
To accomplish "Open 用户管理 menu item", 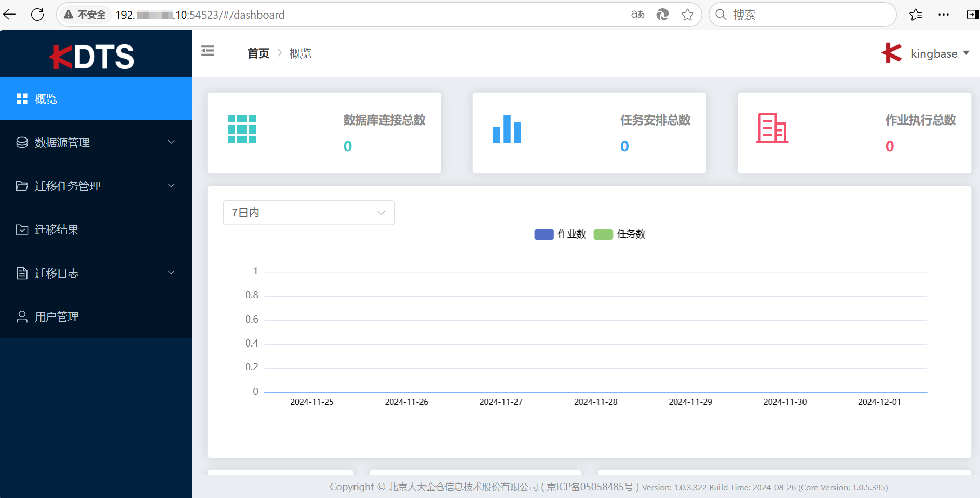I will (96, 317).
